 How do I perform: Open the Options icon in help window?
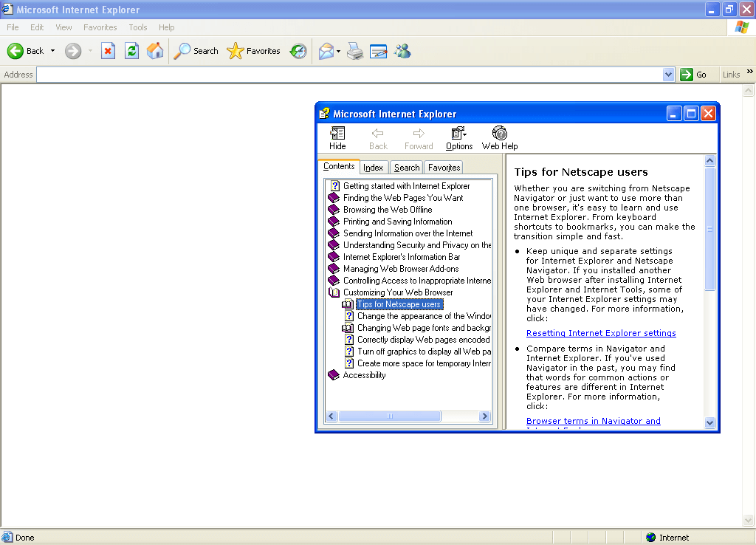[x=458, y=133]
